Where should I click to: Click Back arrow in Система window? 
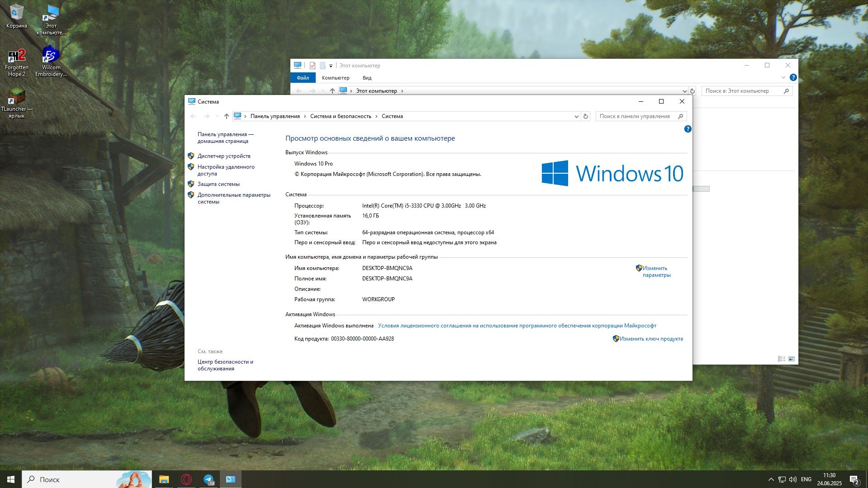pos(193,116)
